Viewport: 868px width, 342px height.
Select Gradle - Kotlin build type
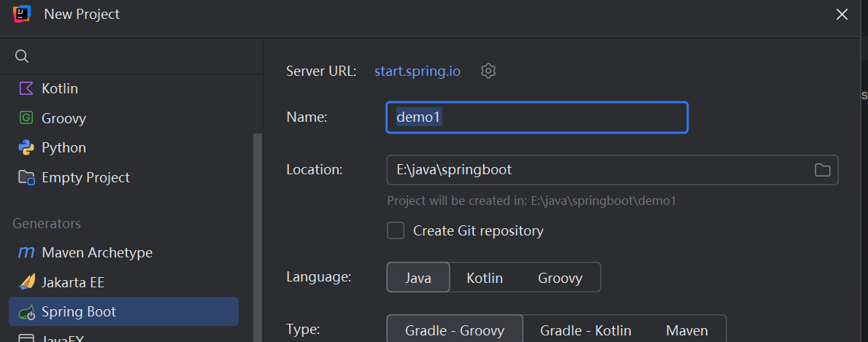(585, 330)
